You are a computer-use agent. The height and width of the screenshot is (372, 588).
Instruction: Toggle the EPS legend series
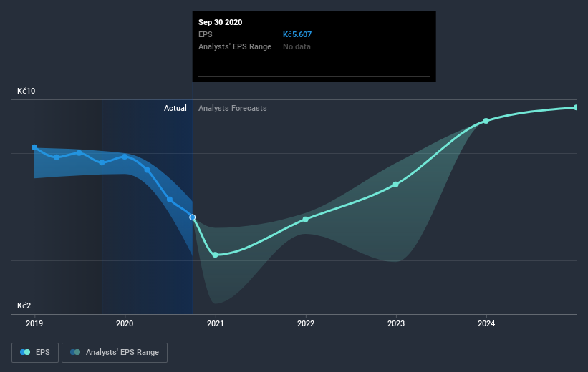(35, 352)
